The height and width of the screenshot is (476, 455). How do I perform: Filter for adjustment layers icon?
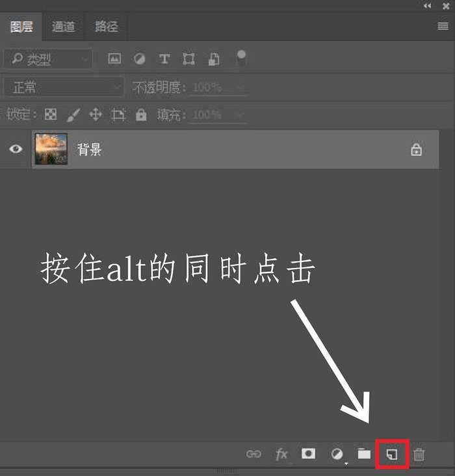pyautogui.click(x=139, y=59)
